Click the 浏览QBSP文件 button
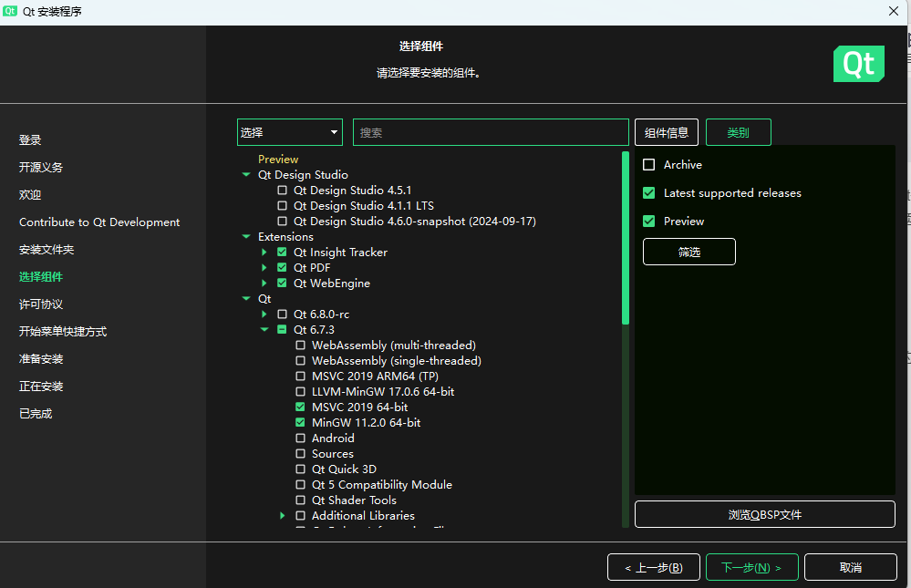 [x=764, y=514]
